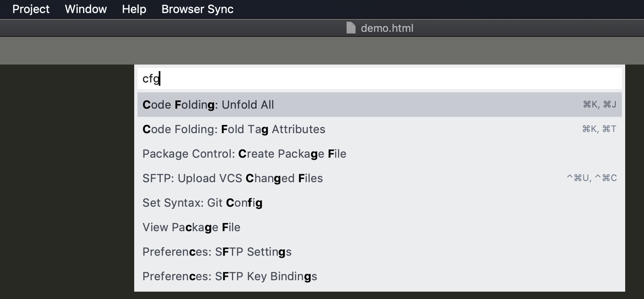
Task: Open Preferences: SFTP Key Bindings
Action: tap(379, 276)
